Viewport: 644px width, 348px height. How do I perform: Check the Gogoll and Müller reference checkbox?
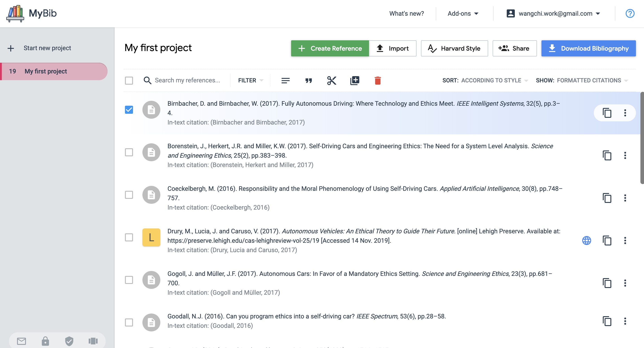pyautogui.click(x=129, y=280)
